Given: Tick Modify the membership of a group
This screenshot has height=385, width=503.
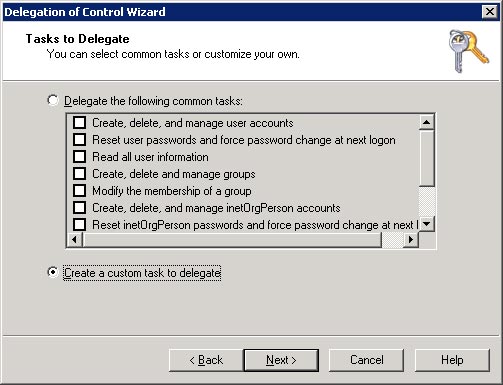Looking at the screenshot, I should (x=79, y=191).
